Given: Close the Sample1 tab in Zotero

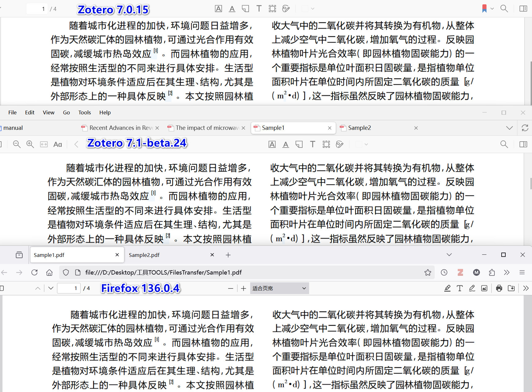Looking at the screenshot, I should [330, 128].
